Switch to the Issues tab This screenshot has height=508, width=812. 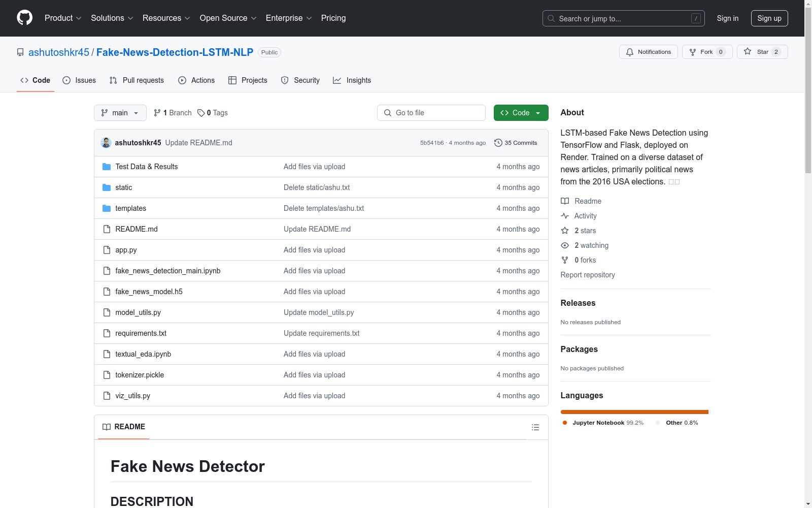coord(79,80)
